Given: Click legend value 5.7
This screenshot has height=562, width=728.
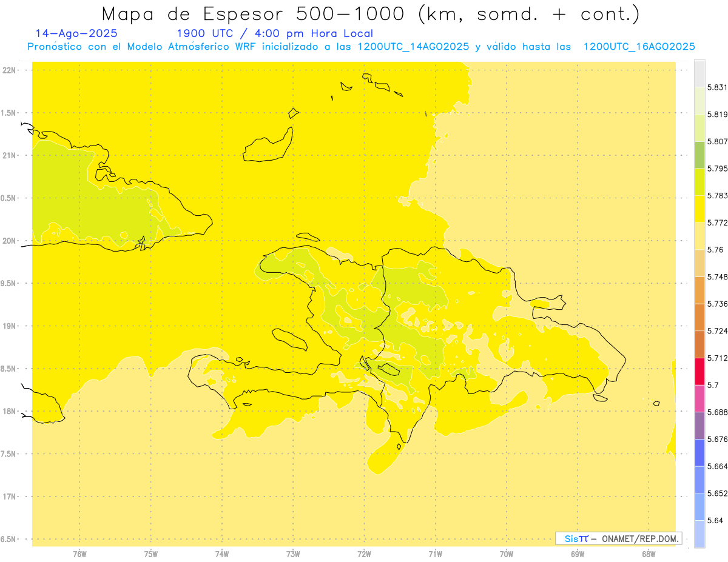Looking at the screenshot, I should click(713, 385).
